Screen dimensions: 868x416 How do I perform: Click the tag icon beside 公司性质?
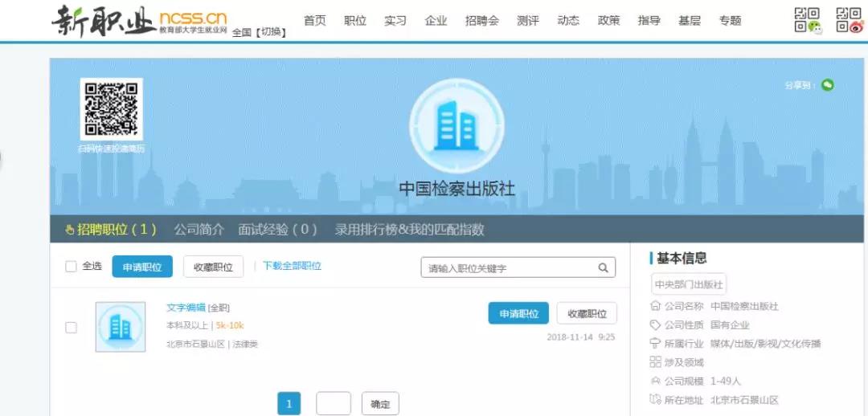click(656, 324)
